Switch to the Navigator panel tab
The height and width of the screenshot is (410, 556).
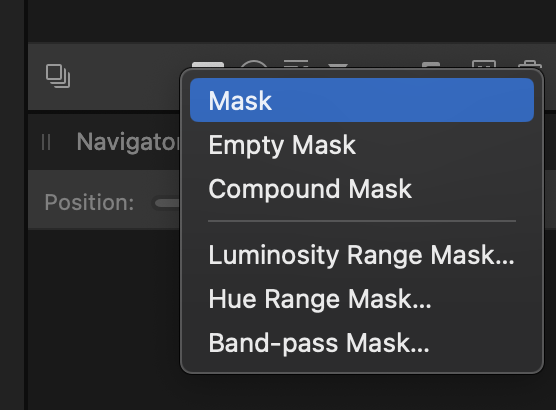pyautogui.click(x=128, y=142)
